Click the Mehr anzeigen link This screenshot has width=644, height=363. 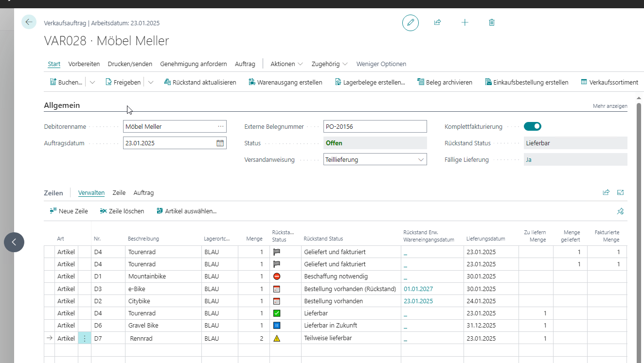(609, 106)
